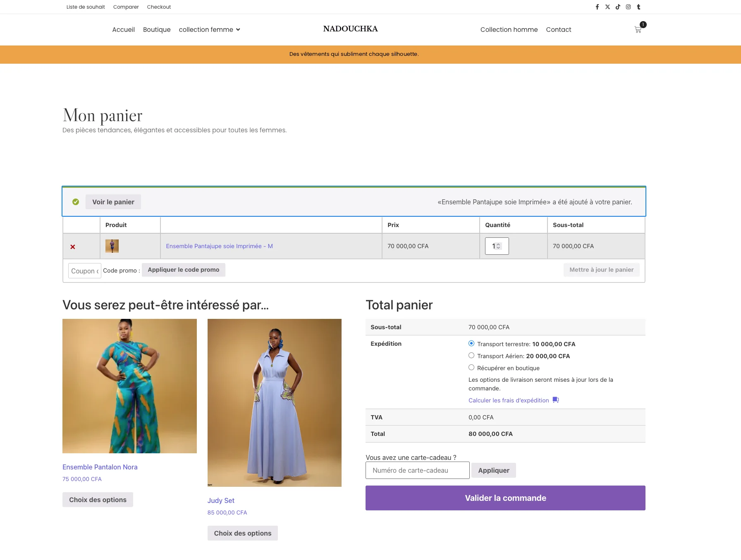741x560 pixels.
Task: Click the Voir le panier button
Action: (x=113, y=202)
